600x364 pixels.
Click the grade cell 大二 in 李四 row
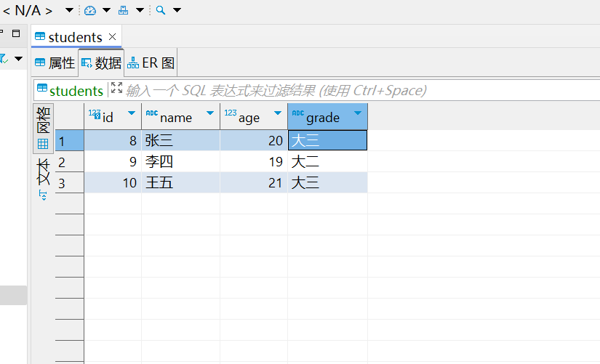(327, 162)
